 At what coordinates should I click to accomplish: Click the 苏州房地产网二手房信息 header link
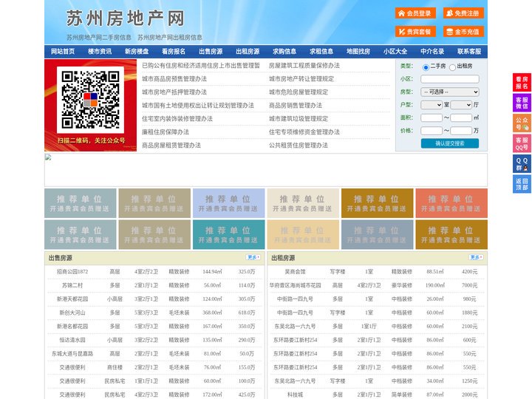(99, 38)
